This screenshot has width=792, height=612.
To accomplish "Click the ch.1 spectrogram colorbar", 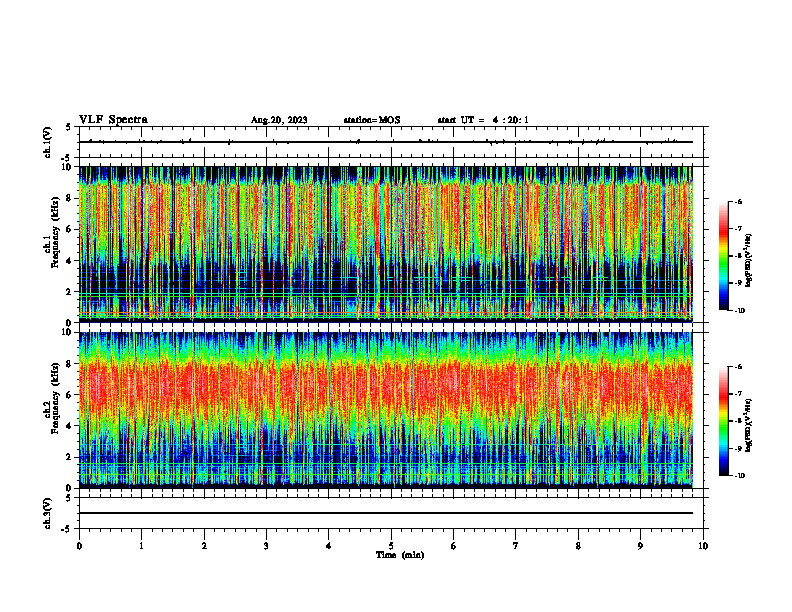I will point(723,256).
